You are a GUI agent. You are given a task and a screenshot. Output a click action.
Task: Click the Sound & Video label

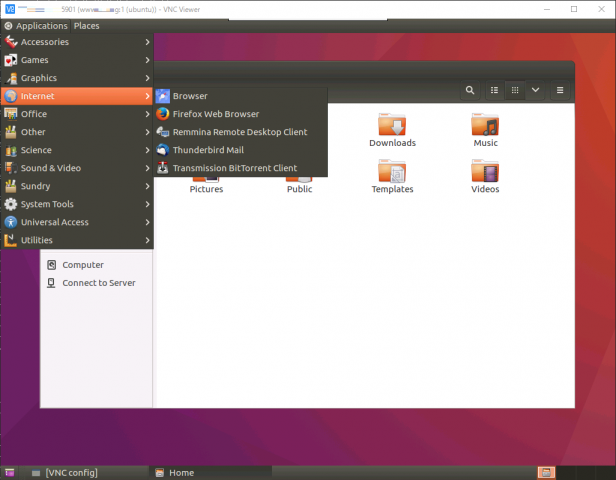coord(51,168)
